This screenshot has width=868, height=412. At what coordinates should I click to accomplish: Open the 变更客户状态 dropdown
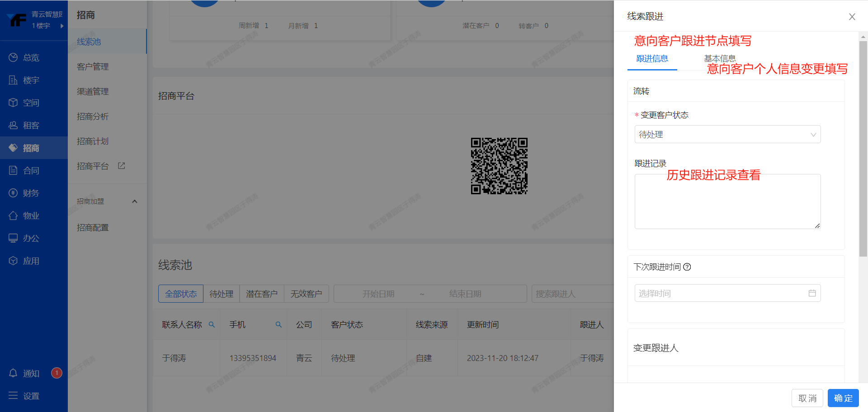coord(727,135)
